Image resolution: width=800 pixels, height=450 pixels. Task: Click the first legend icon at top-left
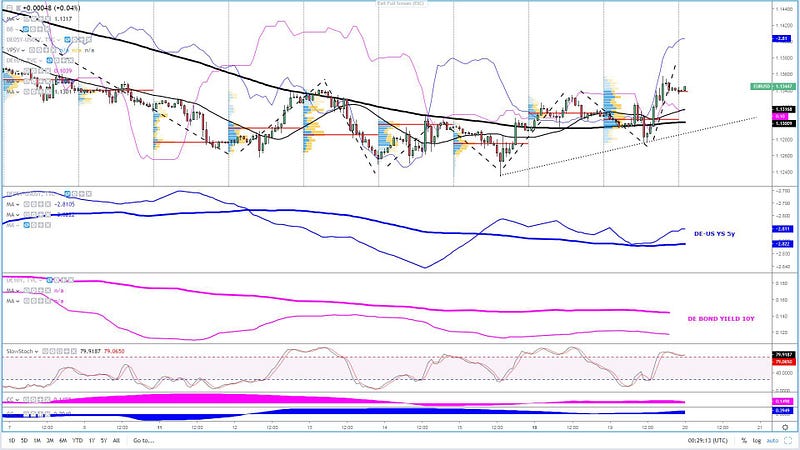click(10, 8)
